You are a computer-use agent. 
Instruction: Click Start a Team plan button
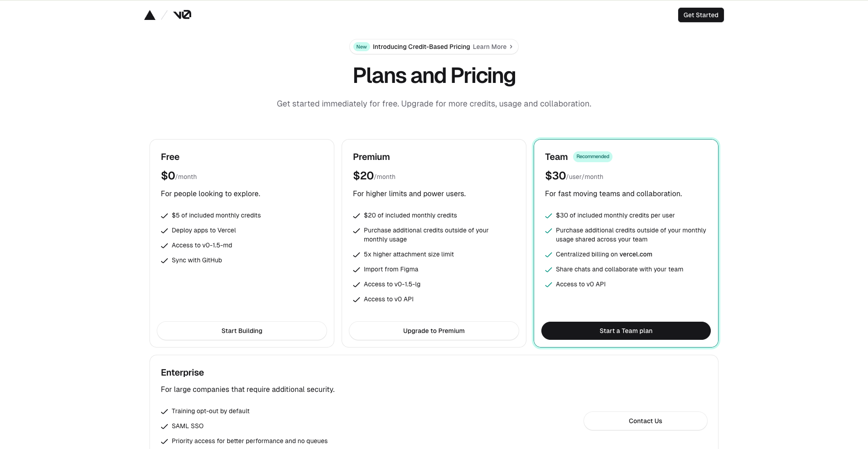[626, 331]
